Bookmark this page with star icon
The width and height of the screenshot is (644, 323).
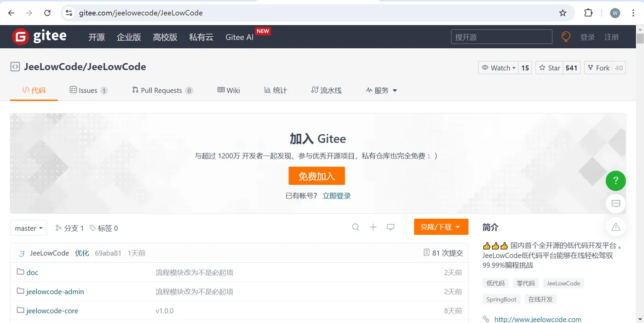point(563,13)
